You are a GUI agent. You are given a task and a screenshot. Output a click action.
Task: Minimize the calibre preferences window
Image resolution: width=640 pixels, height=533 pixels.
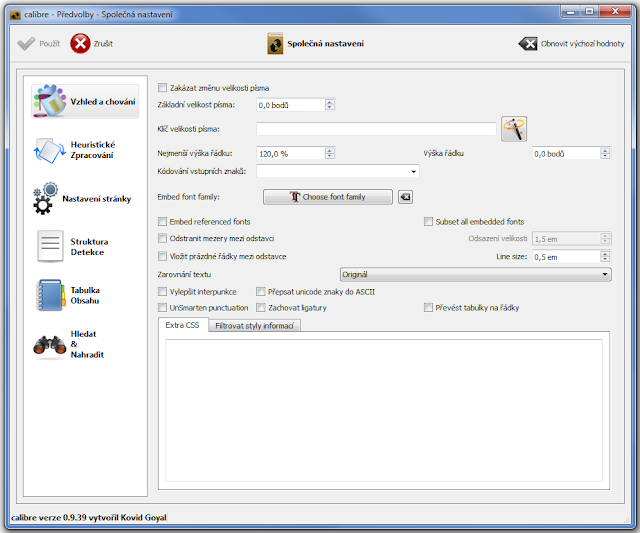point(571,11)
